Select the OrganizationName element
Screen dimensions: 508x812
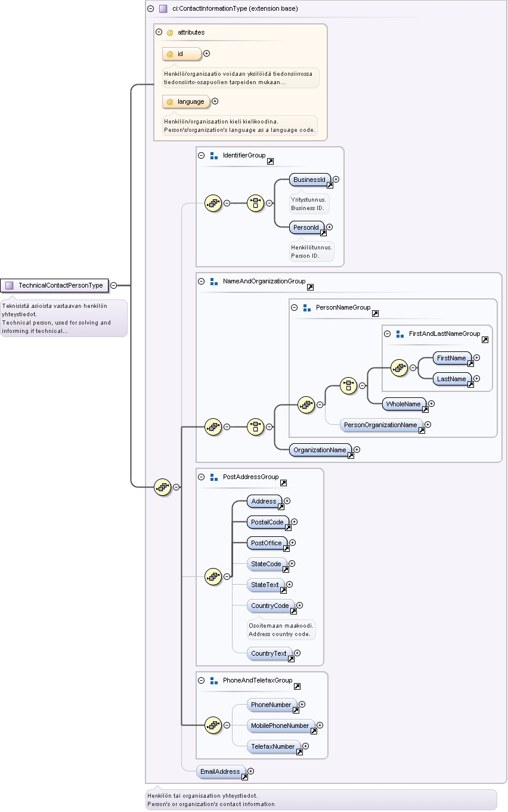pos(320,450)
